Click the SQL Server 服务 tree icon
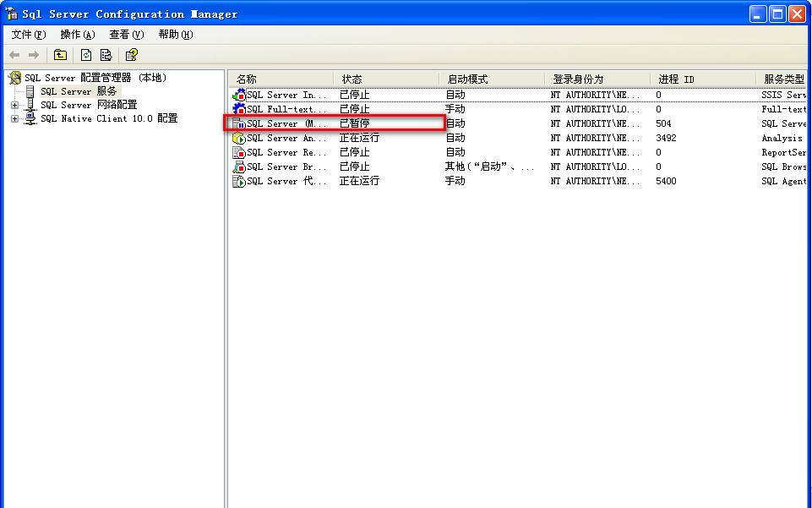Image resolution: width=812 pixels, height=508 pixels. click(30, 91)
